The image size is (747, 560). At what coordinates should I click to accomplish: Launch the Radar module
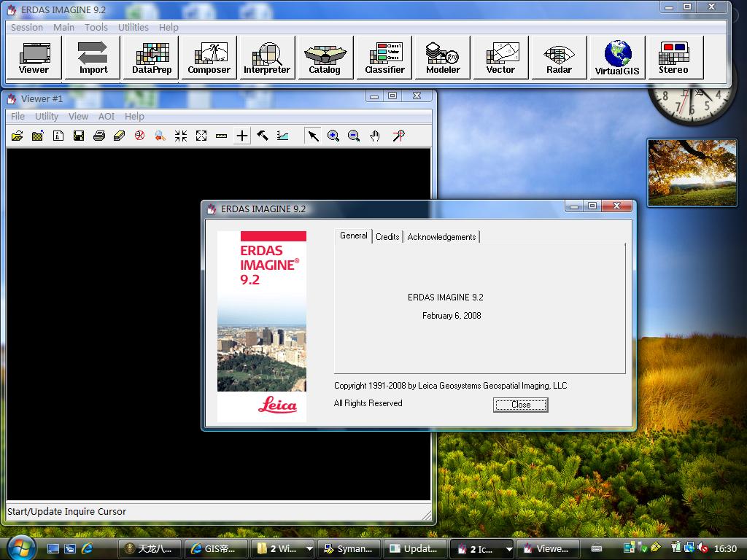[x=559, y=58]
